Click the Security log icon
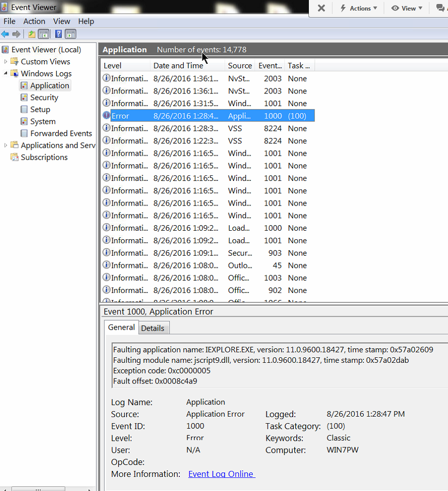 click(24, 97)
